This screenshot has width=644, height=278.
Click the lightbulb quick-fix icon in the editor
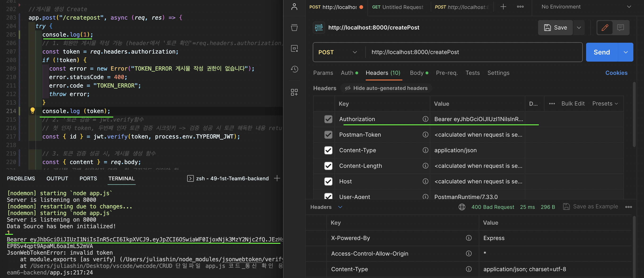[x=32, y=110]
